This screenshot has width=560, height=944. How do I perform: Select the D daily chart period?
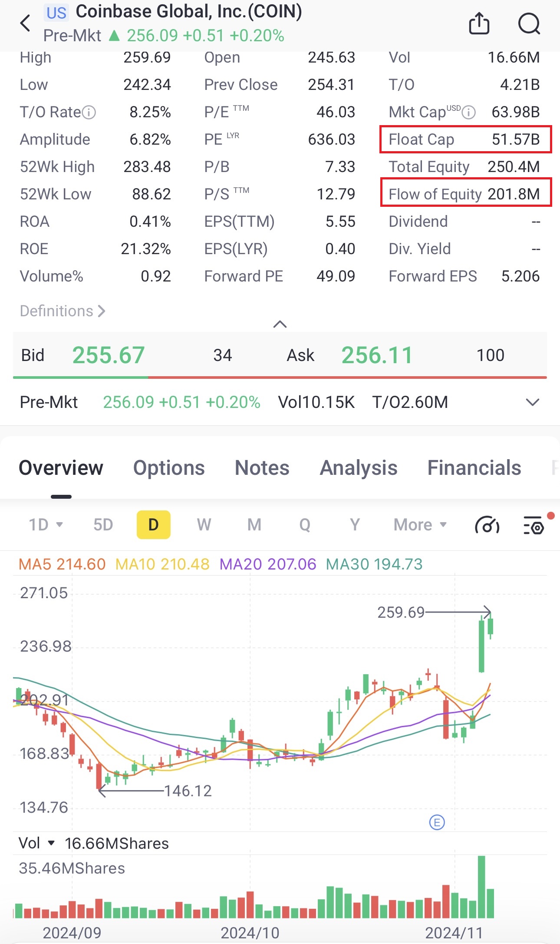pyautogui.click(x=154, y=525)
